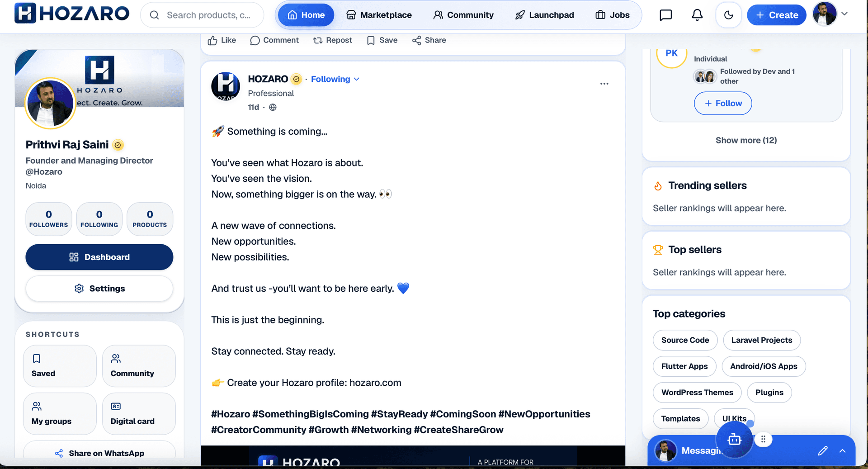Image resolution: width=868 pixels, height=469 pixels.
Task: Save the post above
Action: [x=382, y=40]
